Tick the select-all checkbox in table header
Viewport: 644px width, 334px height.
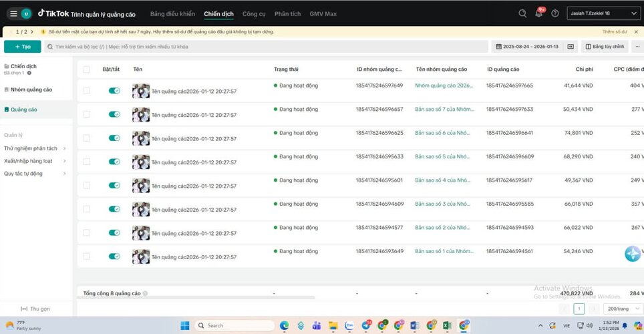point(86,69)
